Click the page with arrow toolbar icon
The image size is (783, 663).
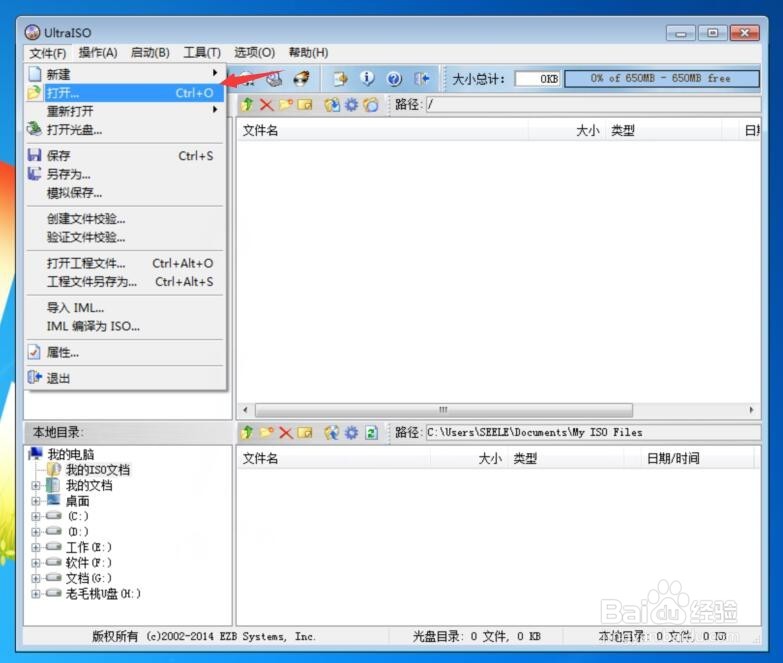(x=341, y=78)
